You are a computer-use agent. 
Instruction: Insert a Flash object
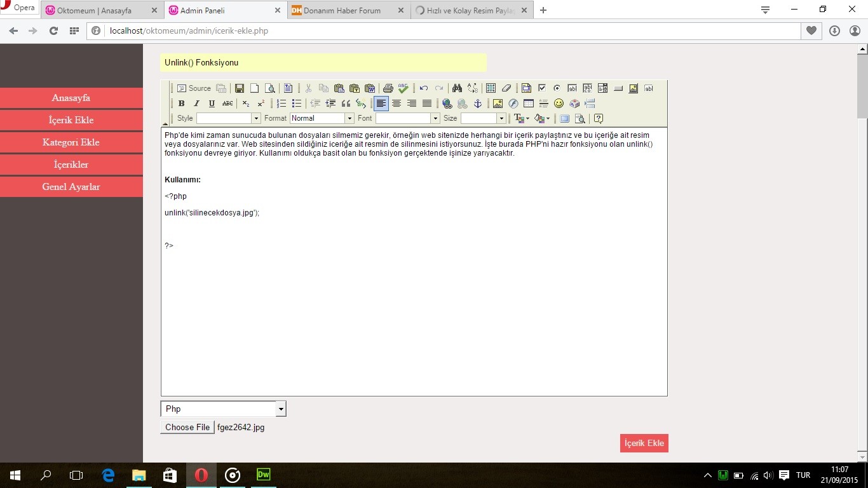click(513, 104)
